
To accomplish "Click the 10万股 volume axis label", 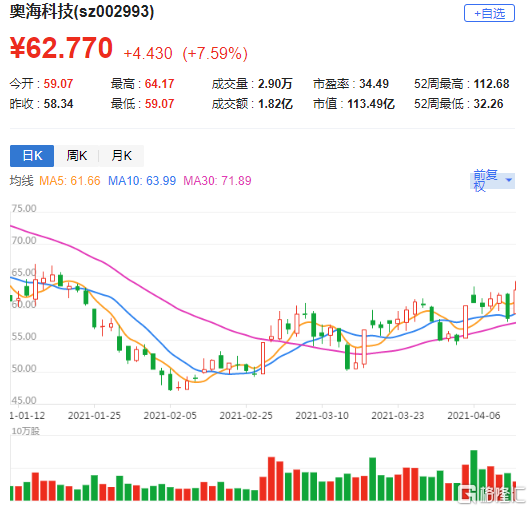I will [25, 431].
